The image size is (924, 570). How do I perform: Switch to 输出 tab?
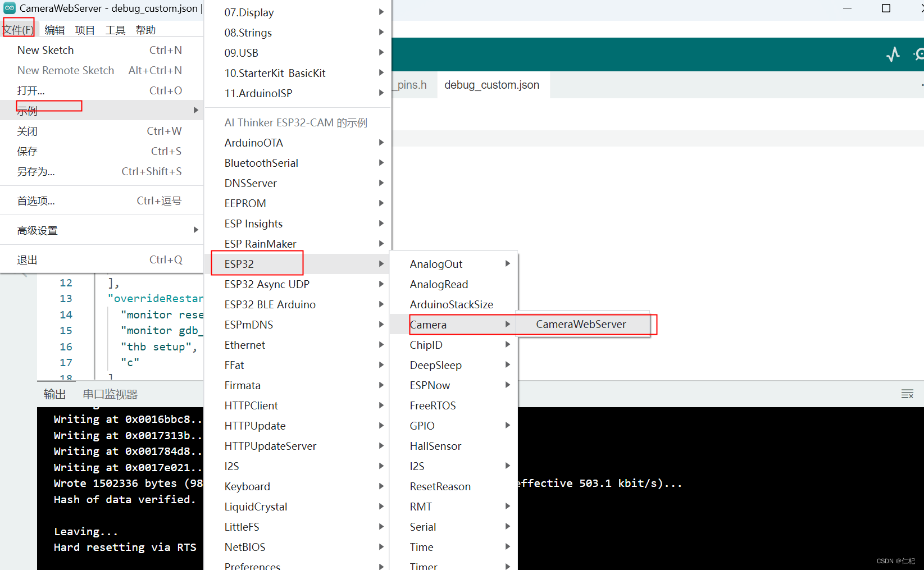[54, 394]
